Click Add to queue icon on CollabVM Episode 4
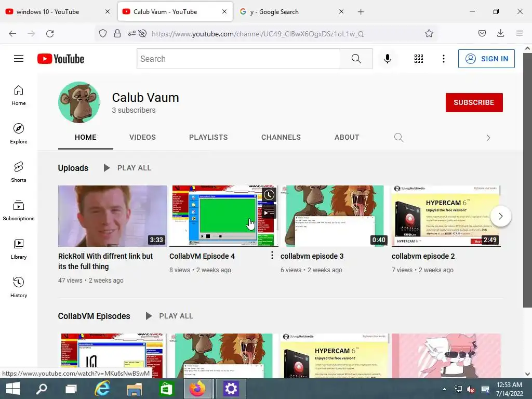Image resolution: width=532 pixels, height=399 pixels. point(269,212)
